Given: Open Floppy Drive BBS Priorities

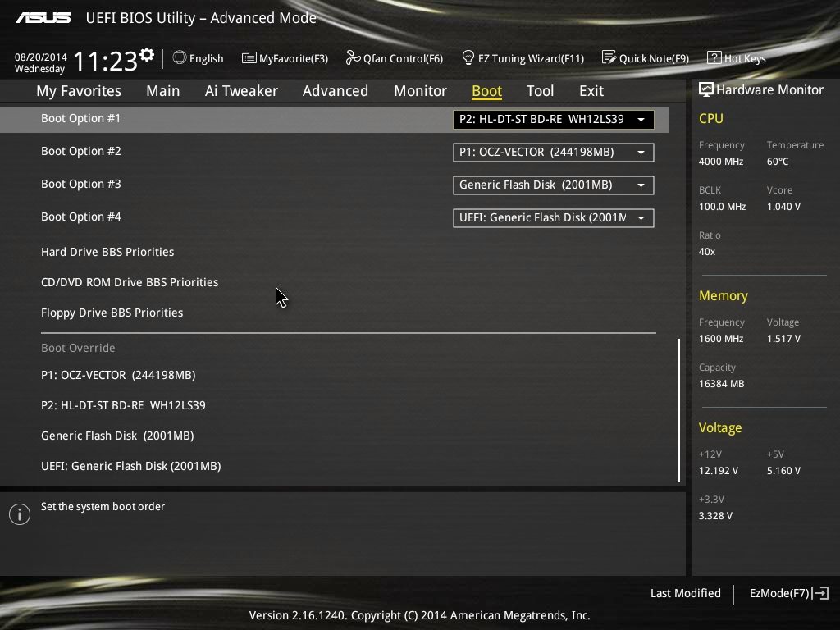Looking at the screenshot, I should pyautogui.click(x=112, y=313).
